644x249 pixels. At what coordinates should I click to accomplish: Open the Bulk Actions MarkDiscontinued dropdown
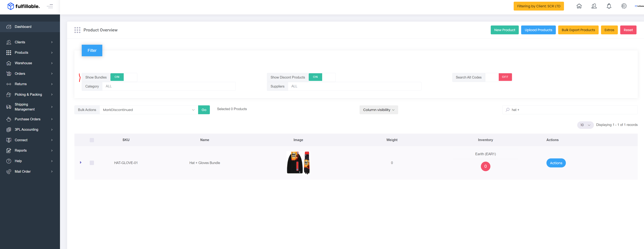pos(149,110)
